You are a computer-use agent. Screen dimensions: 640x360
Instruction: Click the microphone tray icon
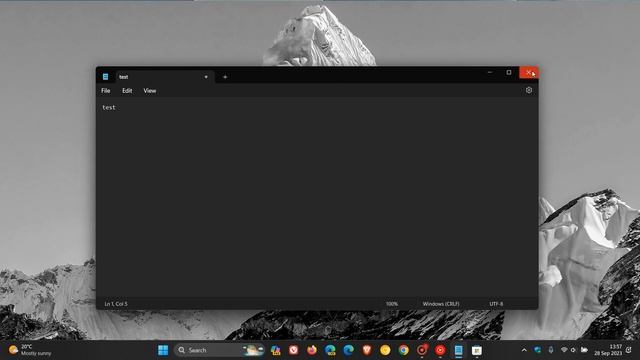[551, 350]
